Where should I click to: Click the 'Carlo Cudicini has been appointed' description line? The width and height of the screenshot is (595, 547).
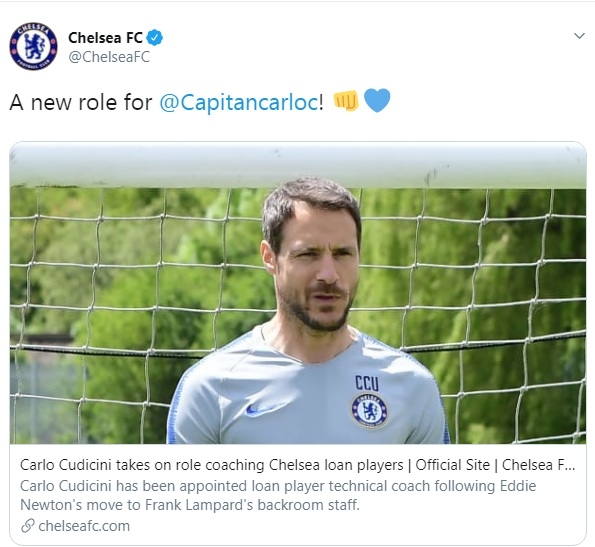tap(278, 486)
